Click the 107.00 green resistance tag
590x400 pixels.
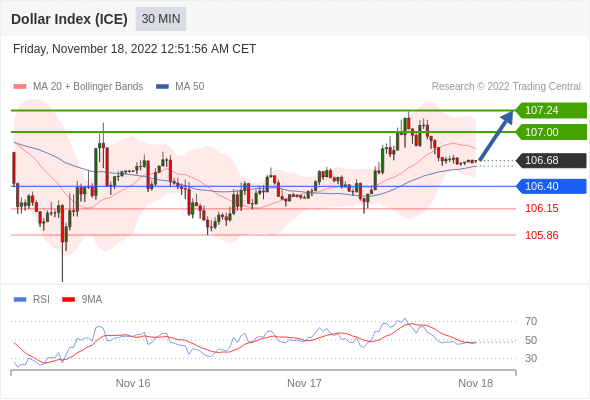click(551, 132)
